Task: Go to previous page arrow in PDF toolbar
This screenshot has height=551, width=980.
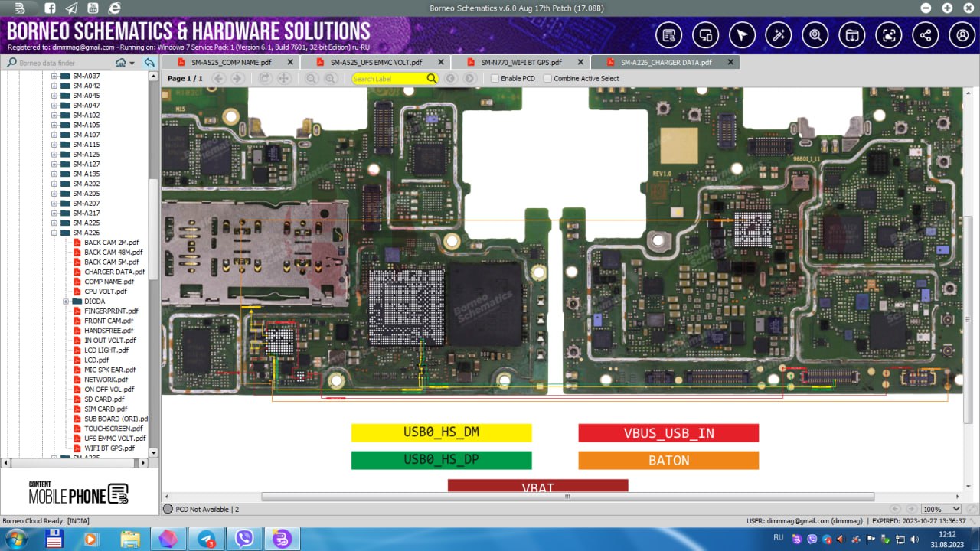Action: pyautogui.click(x=219, y=78)
